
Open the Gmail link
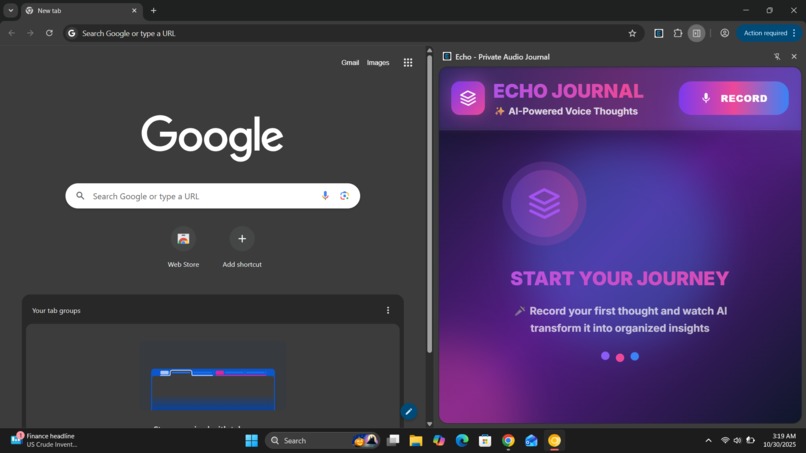(x=350, y=63)
